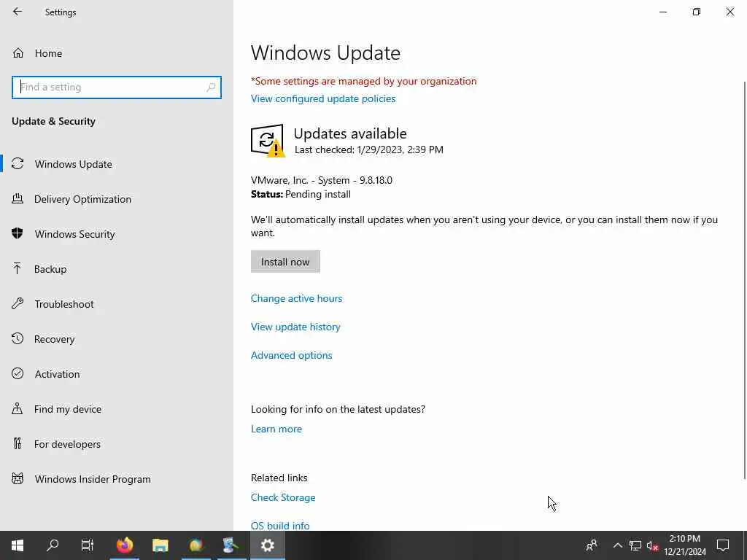Click the Windows Security shield icon
This screenshot has width=747, height=560.
[18, 233]
